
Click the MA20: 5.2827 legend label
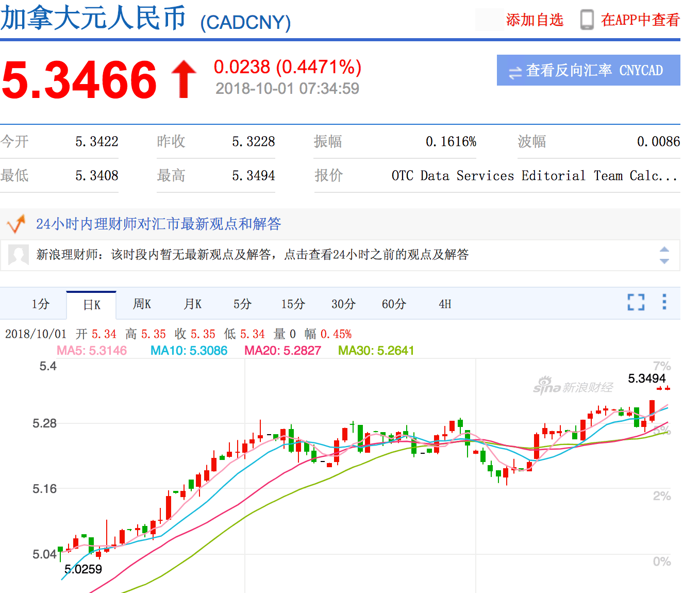pos(282,351)
